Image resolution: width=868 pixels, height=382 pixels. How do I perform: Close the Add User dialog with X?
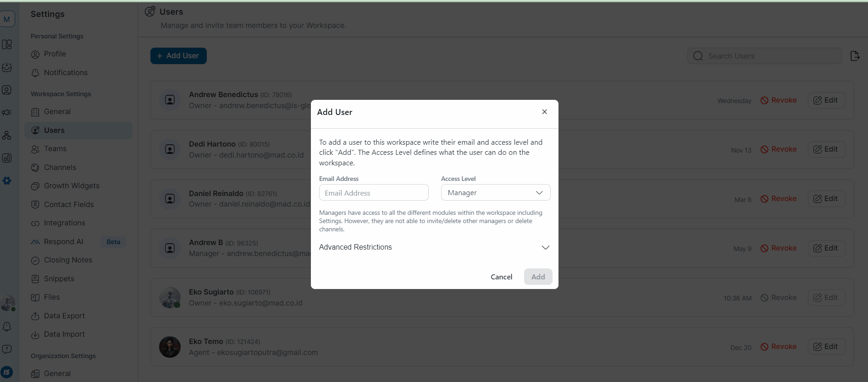pos(544,112)
